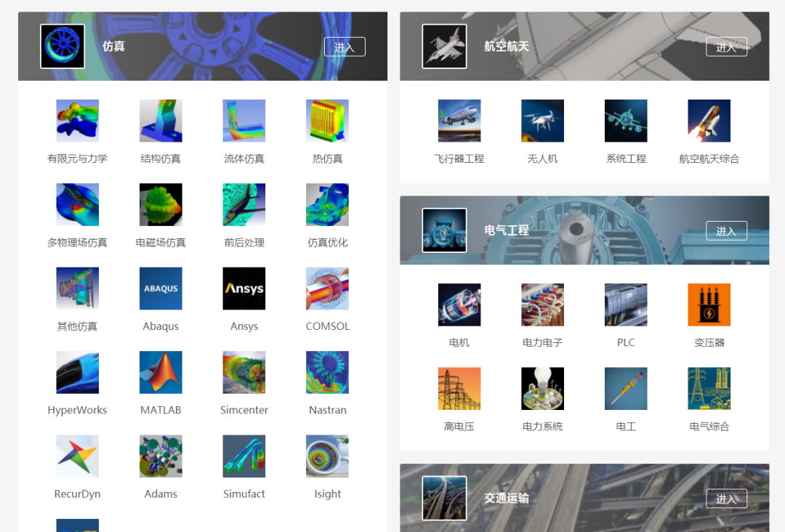The height and width of the screenshot is (532, 785).
Task: Click the PLC text label
Action: click(x=626, y=343)
